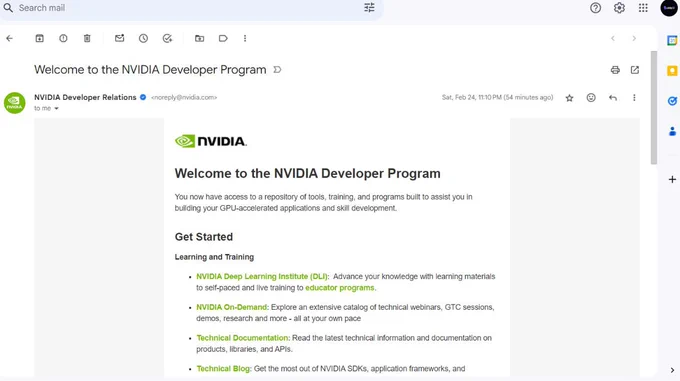Click the NVIDIA logo in email body

211,141
